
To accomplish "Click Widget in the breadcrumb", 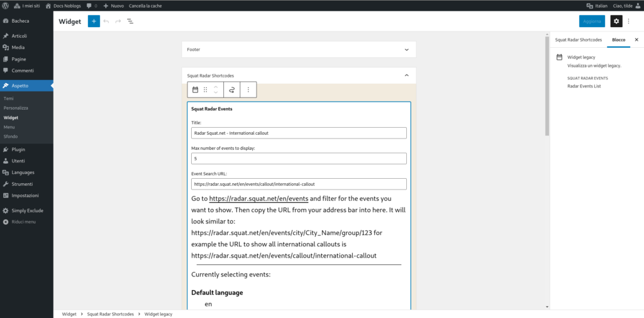I will point(69,314).
